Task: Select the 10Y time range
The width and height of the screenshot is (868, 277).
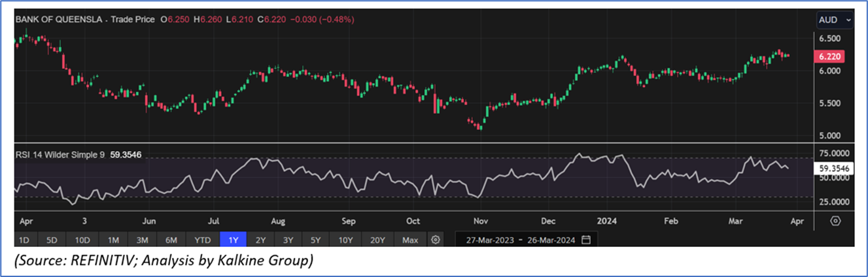Action: coord(346,240)
